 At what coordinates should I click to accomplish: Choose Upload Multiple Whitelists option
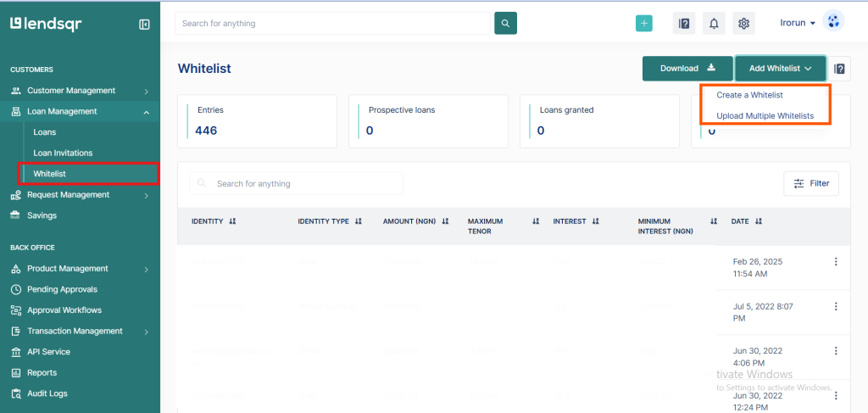pyautogui.click(x=765, y=115)
